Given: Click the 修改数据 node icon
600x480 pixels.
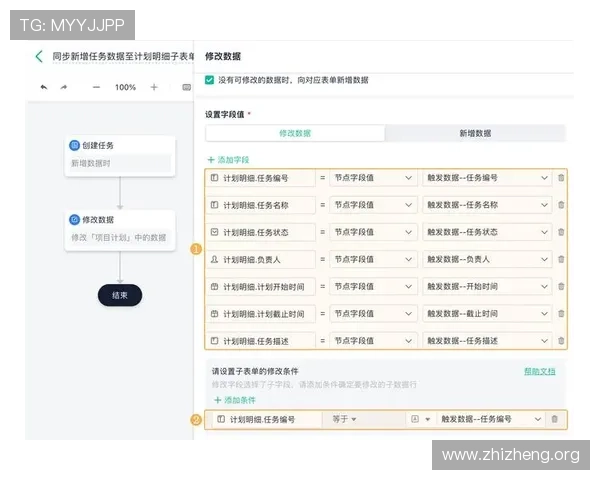Looking at the screenshot, I should [x=74, y=220].
